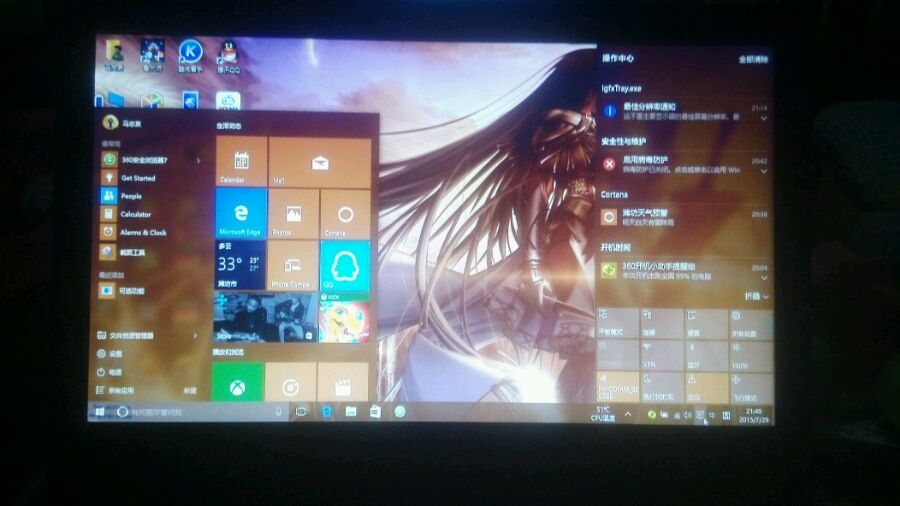
Task: Toggle the Wi-Fi network quick action
Action: pos(618,387)
